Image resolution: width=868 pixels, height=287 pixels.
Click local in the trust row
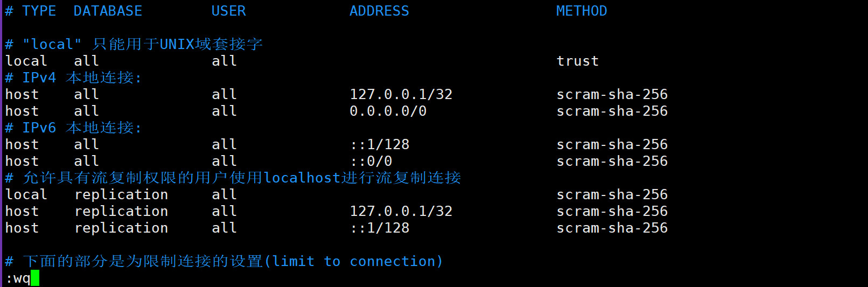(26, 61)
